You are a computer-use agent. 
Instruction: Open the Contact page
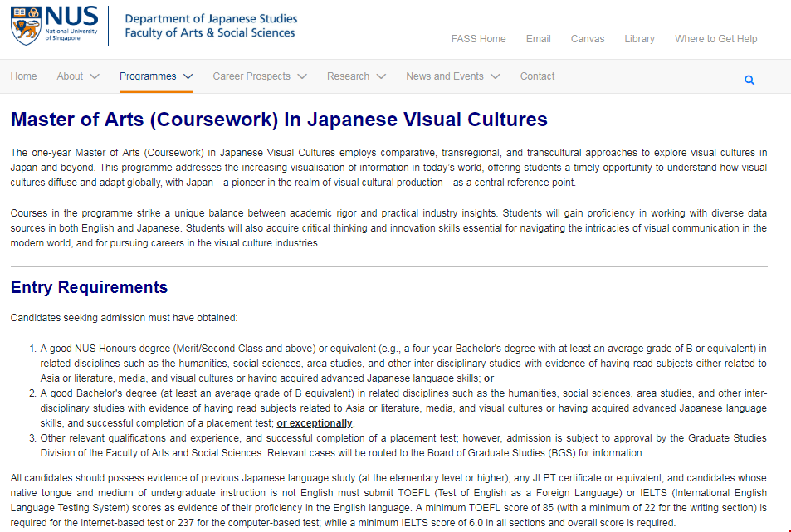(537, 76)
